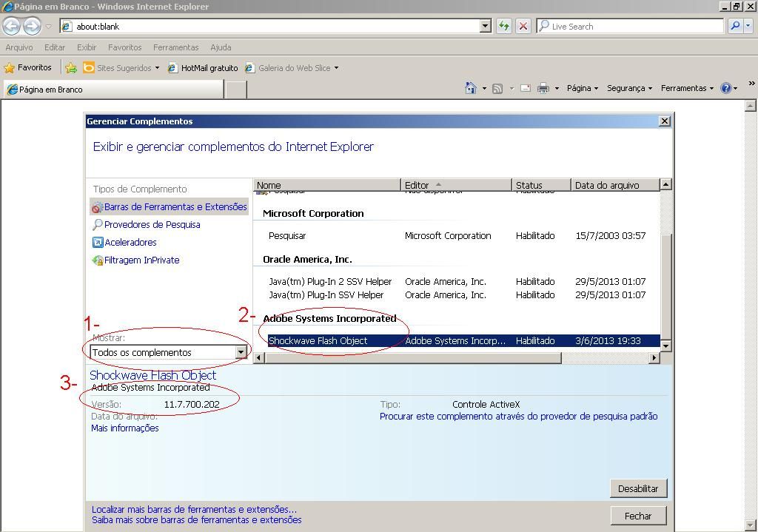Click the RSS feeds icon

click(497, 89)
